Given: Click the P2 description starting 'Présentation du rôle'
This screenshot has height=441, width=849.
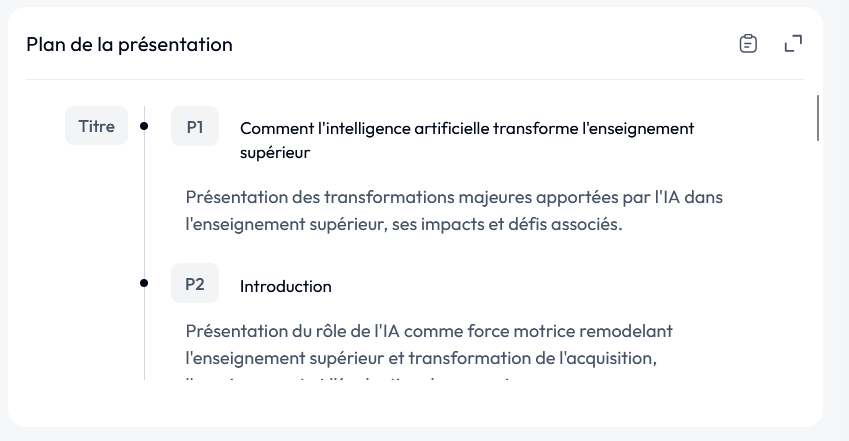Looking at the screenshot, I should [x=429, y=345].
